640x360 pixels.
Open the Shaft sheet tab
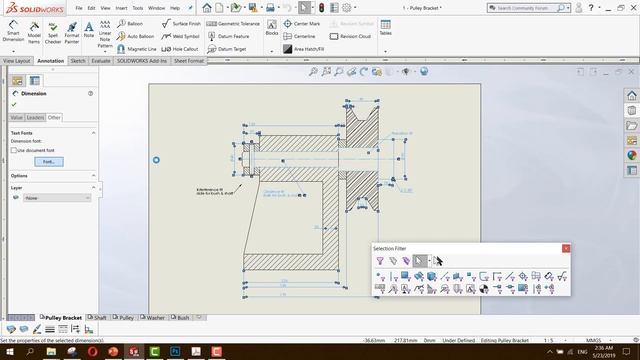pyautogui.click(x=97, y=317)
